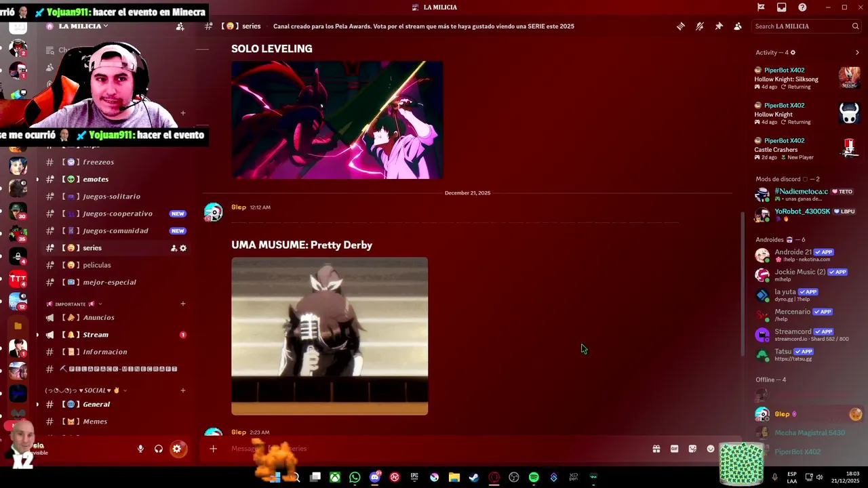The height and width of the screenshot is (488, 868).
Task: Mute microphone in user panel
Action: tap(140, 449)
